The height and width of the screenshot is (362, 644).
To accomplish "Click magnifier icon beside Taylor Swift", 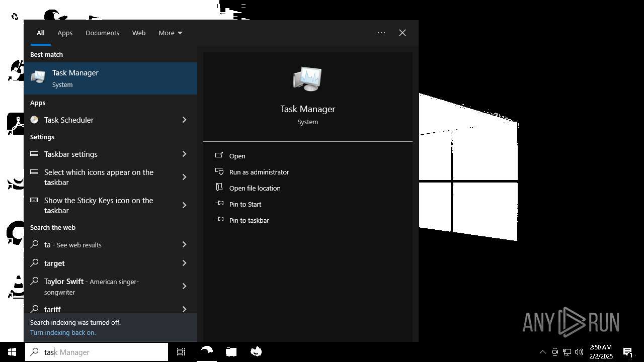I will tap(34, 281).
